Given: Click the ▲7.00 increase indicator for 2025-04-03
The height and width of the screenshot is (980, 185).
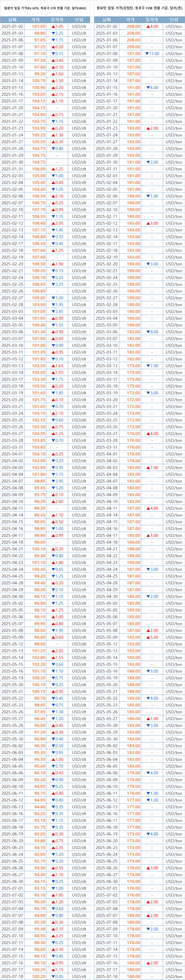Looking at the screenshot, I should click(x=152, y=468).
